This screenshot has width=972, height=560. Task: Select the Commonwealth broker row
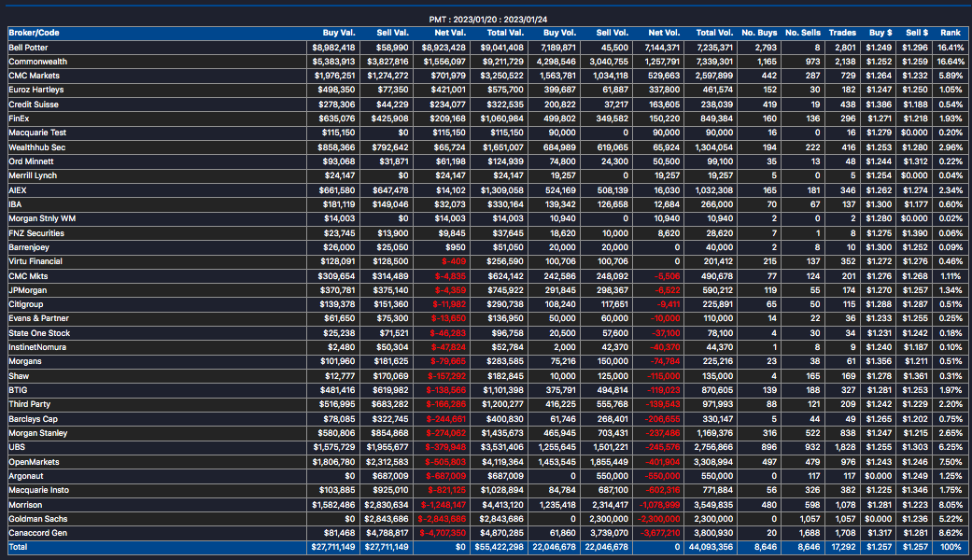pyautogui.click(x=487, y=62)
